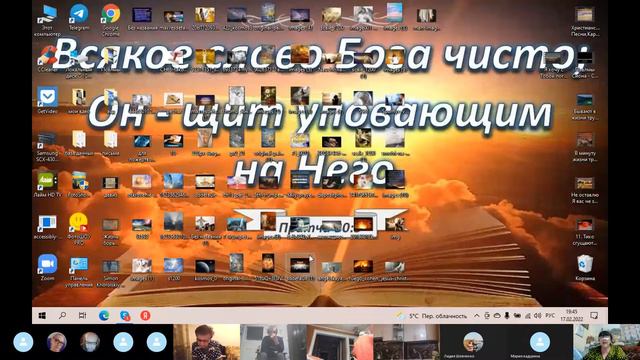The width and height of the screenshot is (640, 360).
Task: Select the Не оставлю Я вас file
Action: [x=585, y=189]
